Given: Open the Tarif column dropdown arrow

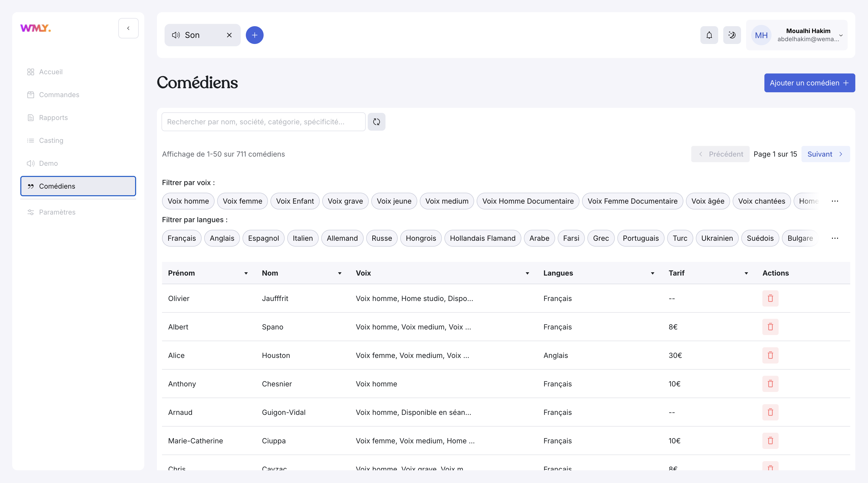Looking at the screenshot, I should (746, 273).
